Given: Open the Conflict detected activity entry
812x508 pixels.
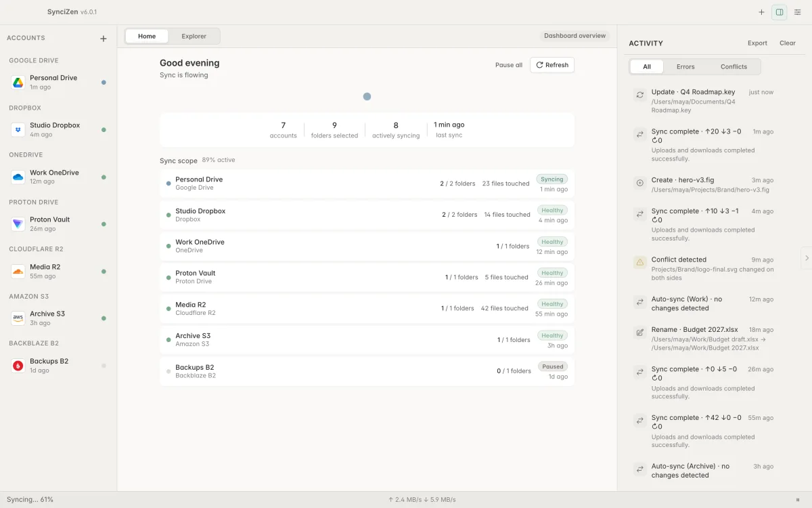Looking at the screenshot, I should (x=704, y=268).
